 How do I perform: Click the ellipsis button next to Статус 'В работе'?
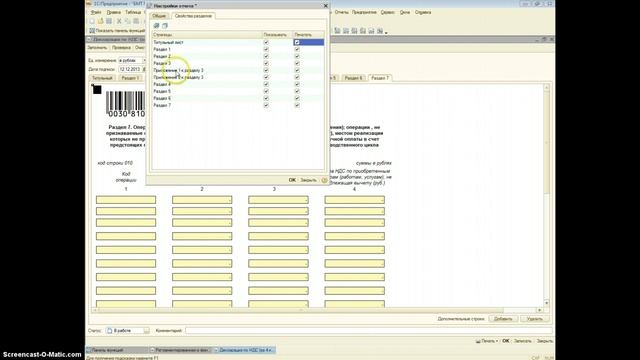click(x=147, y=331)
